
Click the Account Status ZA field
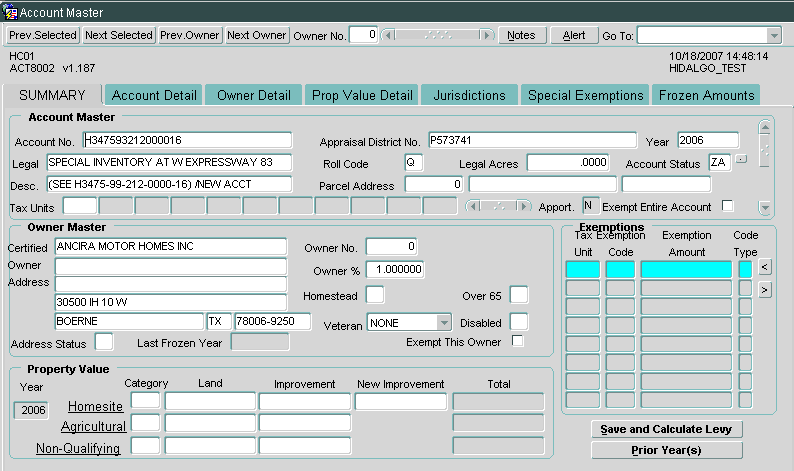coord(720,163)
